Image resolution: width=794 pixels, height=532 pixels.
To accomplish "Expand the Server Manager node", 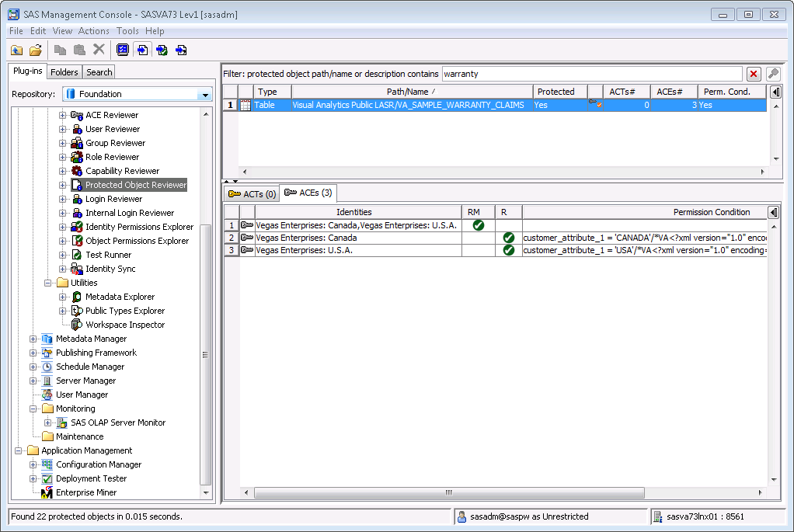I will (33, 381).
